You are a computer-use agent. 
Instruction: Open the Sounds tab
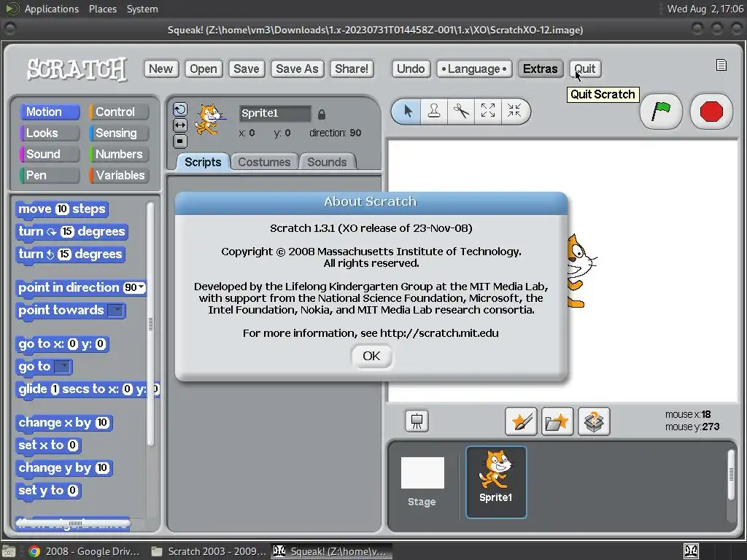(x=327, y=162)
